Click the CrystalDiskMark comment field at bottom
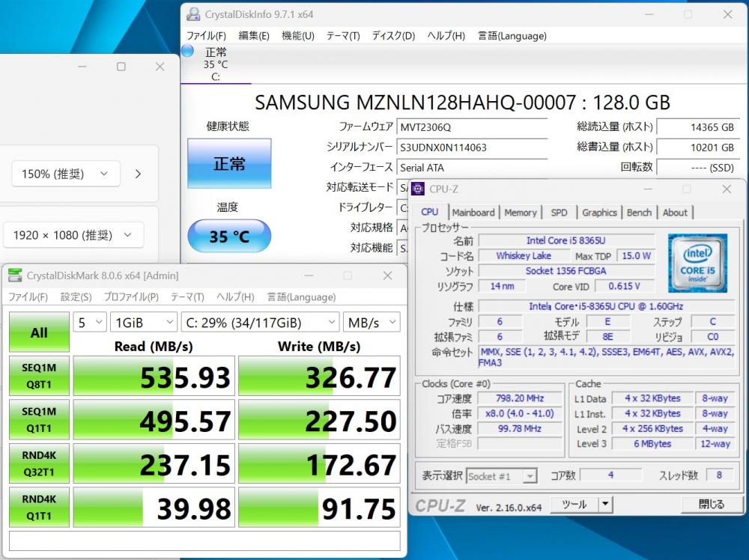The width and height of the screenshot is (749, 560). [x=204, y=541]
